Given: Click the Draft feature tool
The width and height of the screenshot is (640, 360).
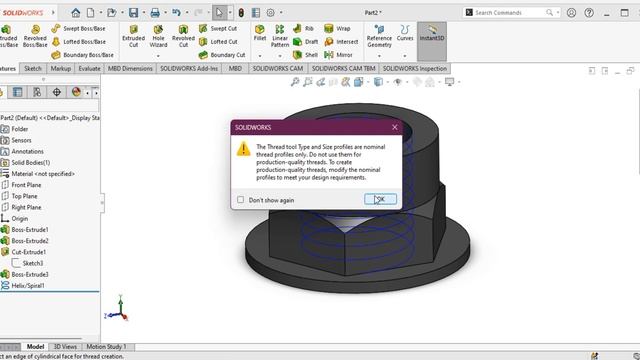Looking at the screenshot, I should click(305, 42).
